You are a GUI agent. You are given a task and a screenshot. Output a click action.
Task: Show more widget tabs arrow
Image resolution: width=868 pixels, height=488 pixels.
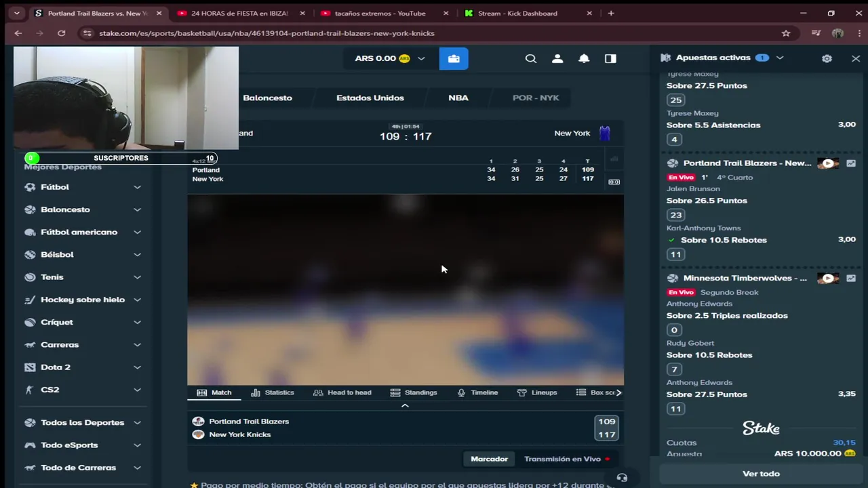point(618,392)
